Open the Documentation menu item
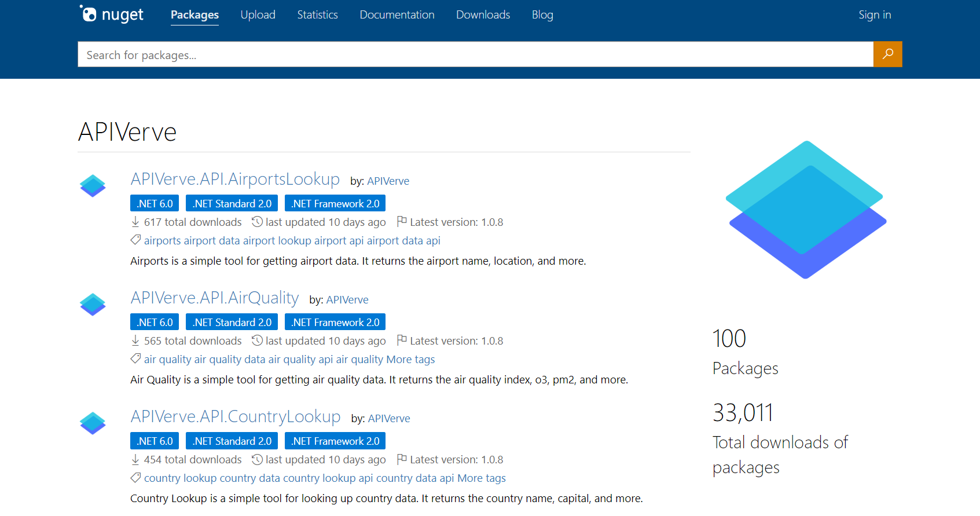980x516 pixels. click(397, 14)
